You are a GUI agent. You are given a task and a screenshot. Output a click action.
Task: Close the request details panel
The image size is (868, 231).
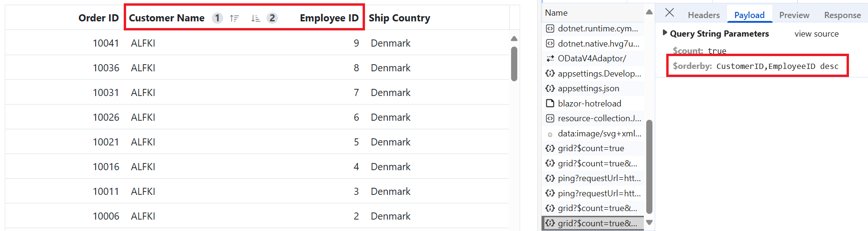669,13
